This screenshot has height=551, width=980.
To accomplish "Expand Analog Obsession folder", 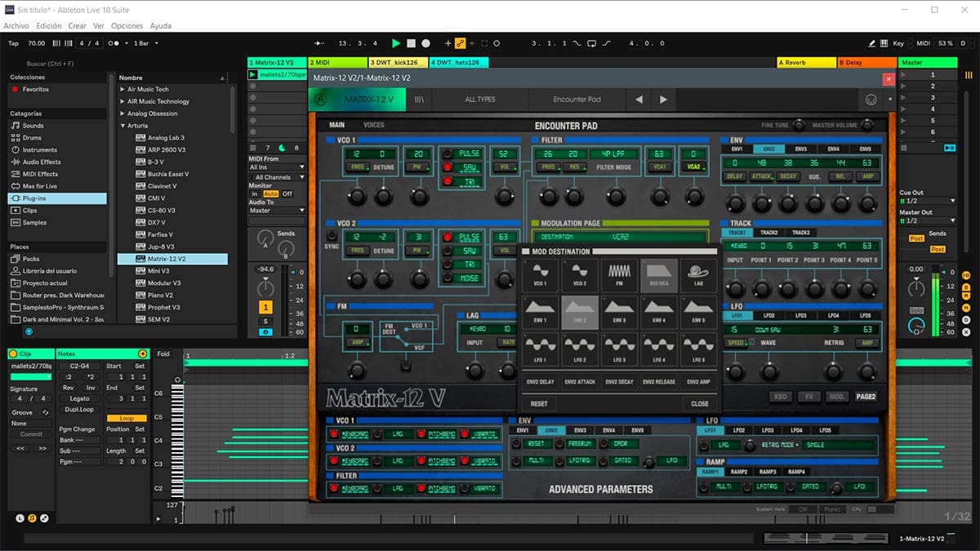I will click(x=122, y=113).
